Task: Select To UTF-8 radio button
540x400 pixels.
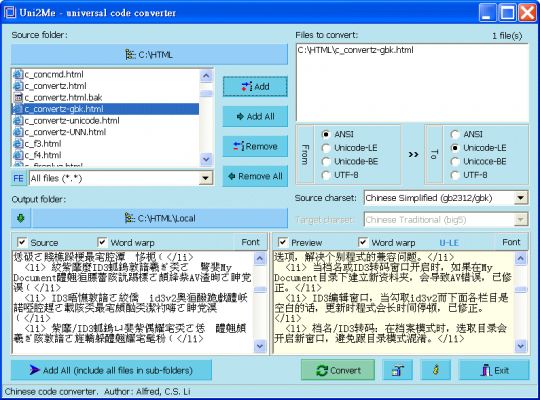Action: tap(455, 175)
